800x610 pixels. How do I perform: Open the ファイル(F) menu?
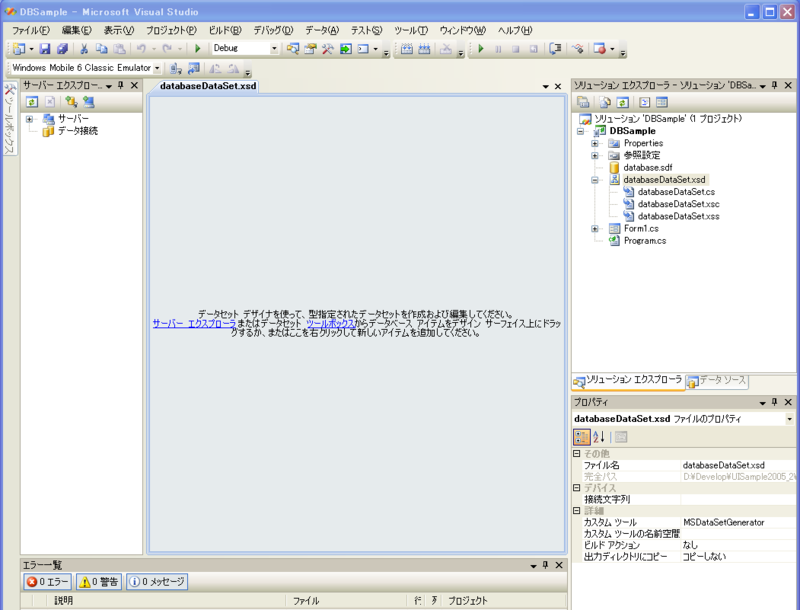click(31, 30)
